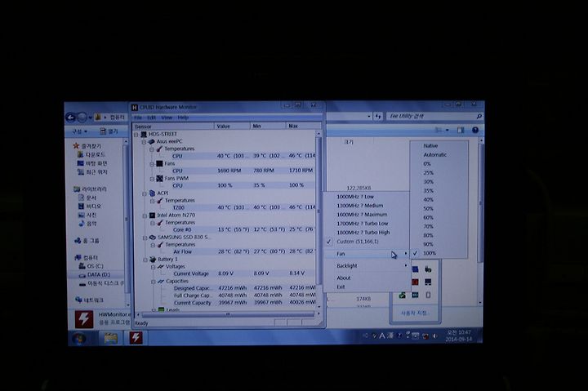The image size is (588, 391).
Task: Click the CPUID Hardware Monitor title icon
Action: tap(135, 107)
